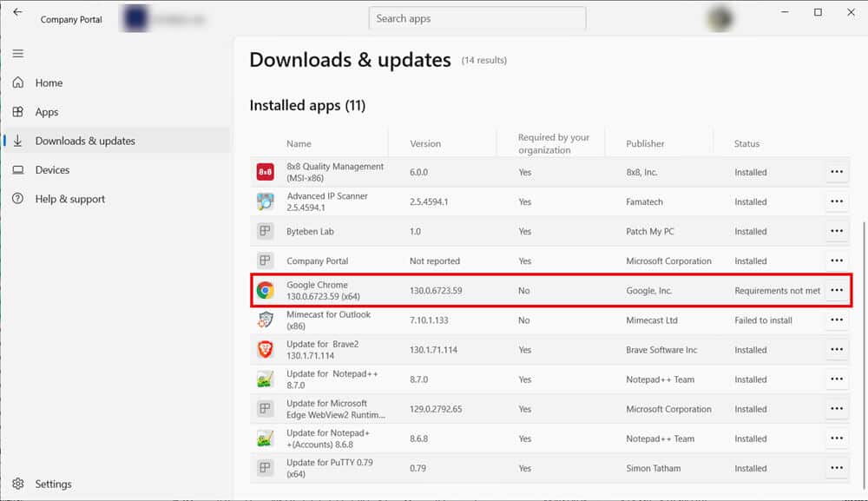Screen dimensions: 868x501
Task: Click the PuTTY 0.79 app icon
Action: (x=265, y=468)
